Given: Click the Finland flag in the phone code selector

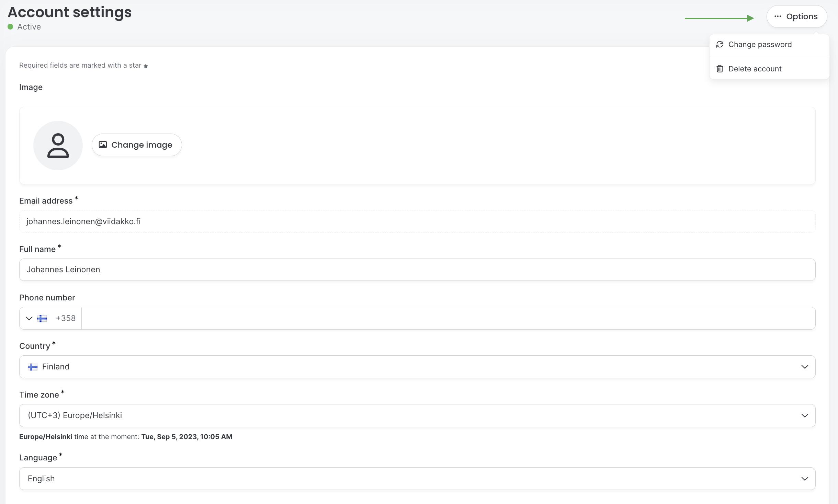Looking at the screenshot, I should pyautogui.click(x=42, y=319).
